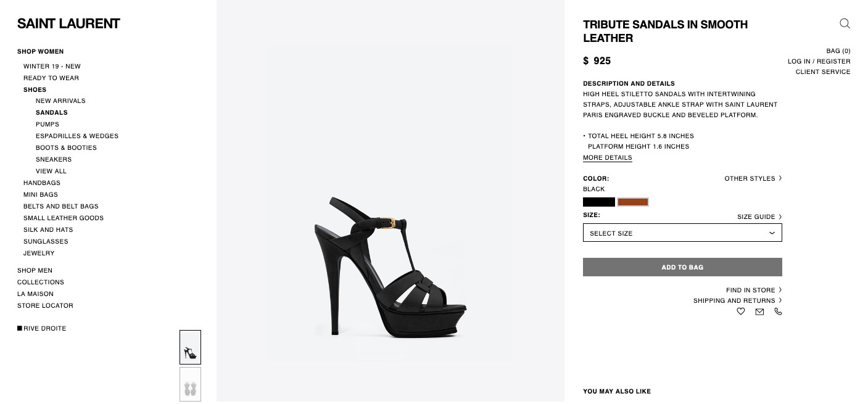Click the Rive Droite square icon
Screen dimensions: 868x404
click(x=20, y=328)
